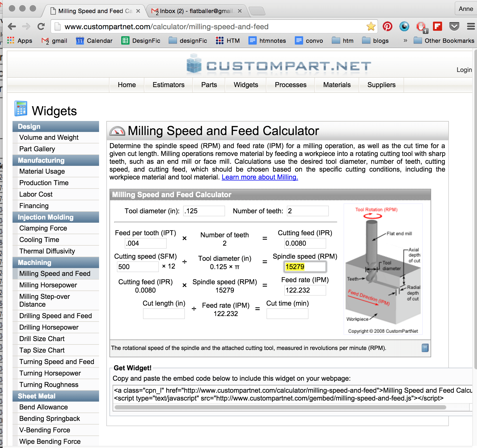
Task: Open the Suppliers menu item
Action: pyautogui.click(x=381, y=85)
